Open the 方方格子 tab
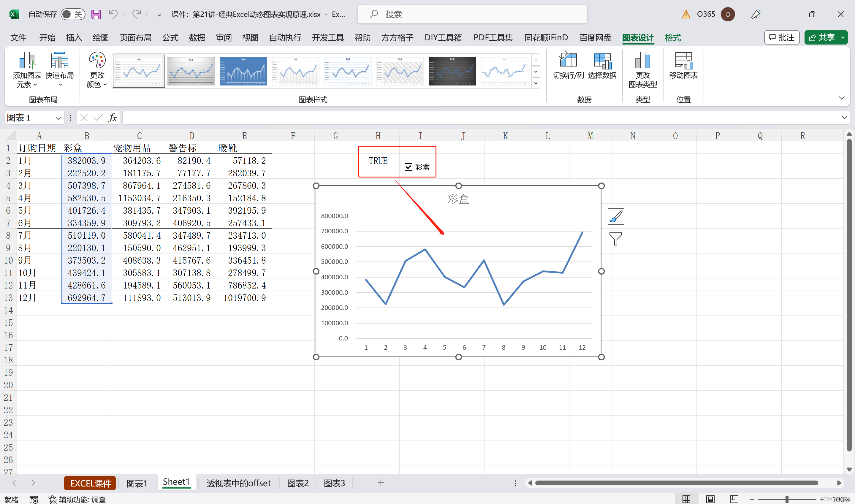The height and width of the screenshot is (504, 855). point(397,38)
